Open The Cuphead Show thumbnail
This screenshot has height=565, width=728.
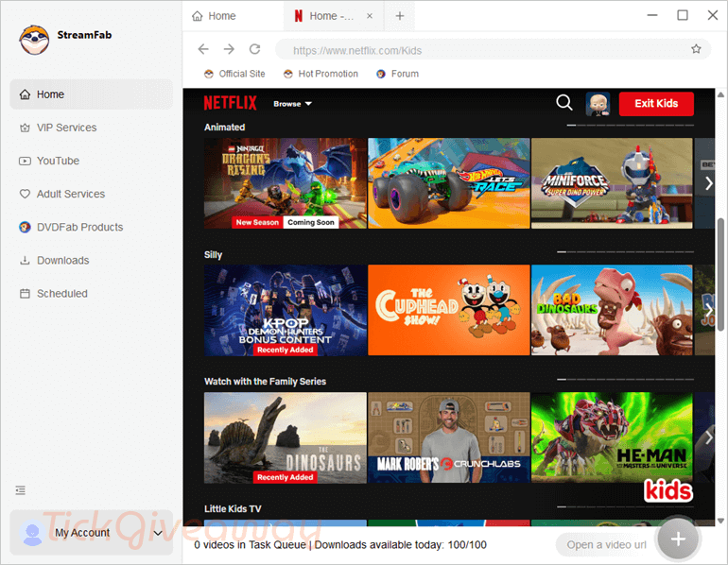pyautogui.click(x=448, y=310)
